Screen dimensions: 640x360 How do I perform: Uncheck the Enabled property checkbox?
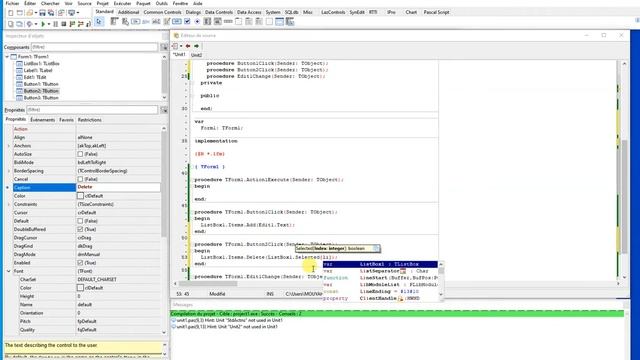click(80, 263)
